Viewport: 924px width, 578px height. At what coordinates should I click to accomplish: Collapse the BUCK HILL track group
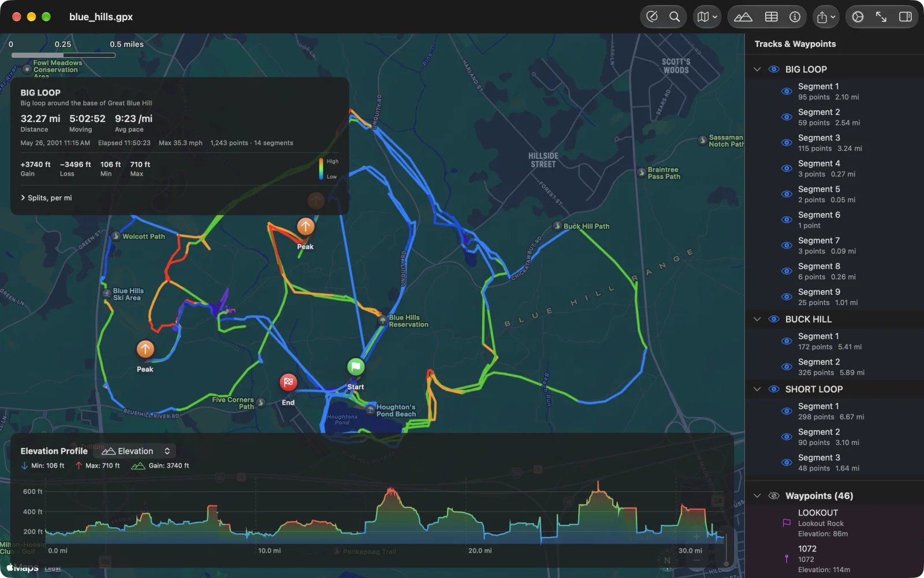click(757, 319)
